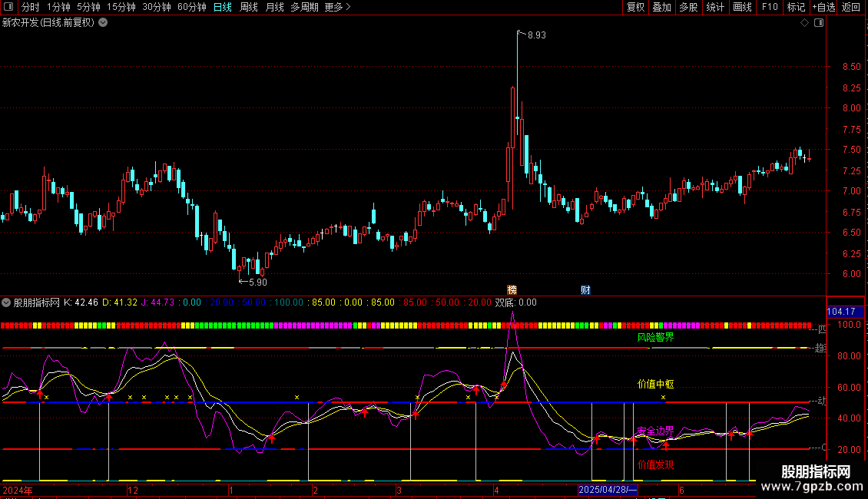Activate the 画线 drawing tools
The image size is (868, 499).
click(742, 7)
